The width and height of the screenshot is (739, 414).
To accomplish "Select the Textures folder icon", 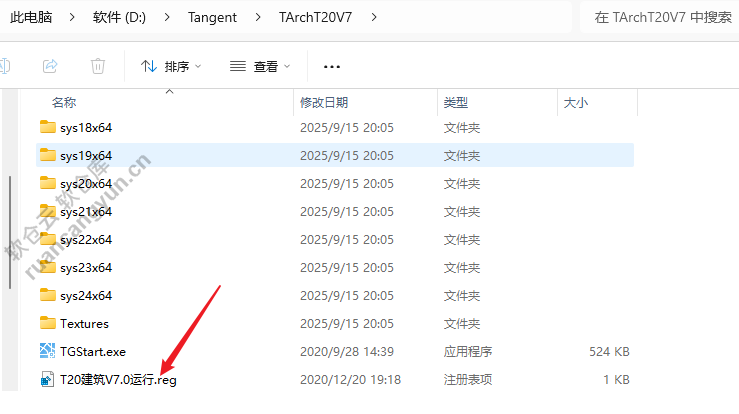I will (x=47, y=323).
